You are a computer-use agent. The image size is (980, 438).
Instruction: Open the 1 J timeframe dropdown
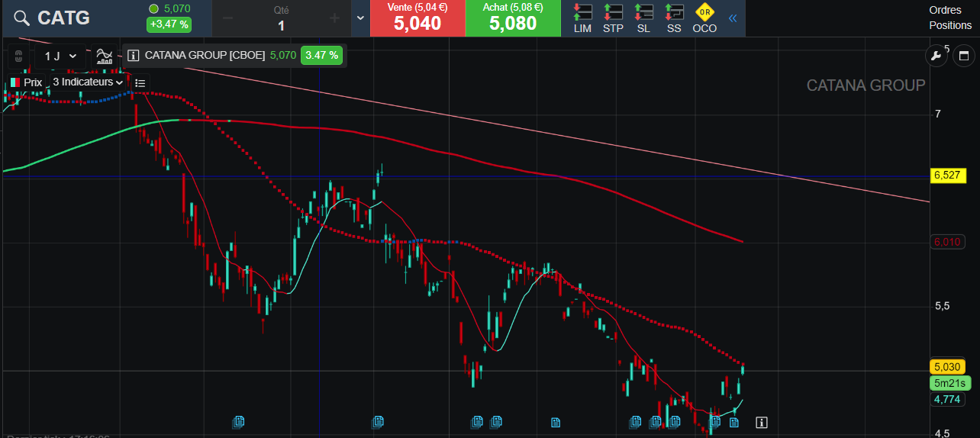tap(61, 56)
